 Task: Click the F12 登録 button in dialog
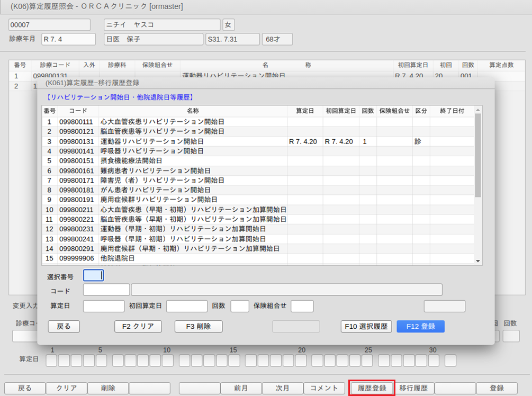[x=420, y=327]
